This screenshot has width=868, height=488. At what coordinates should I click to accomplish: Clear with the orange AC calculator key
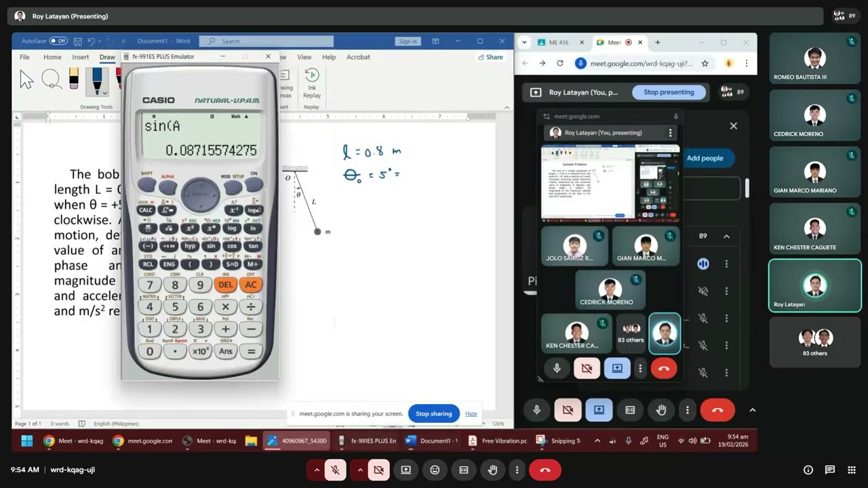[x=251, y=285]
